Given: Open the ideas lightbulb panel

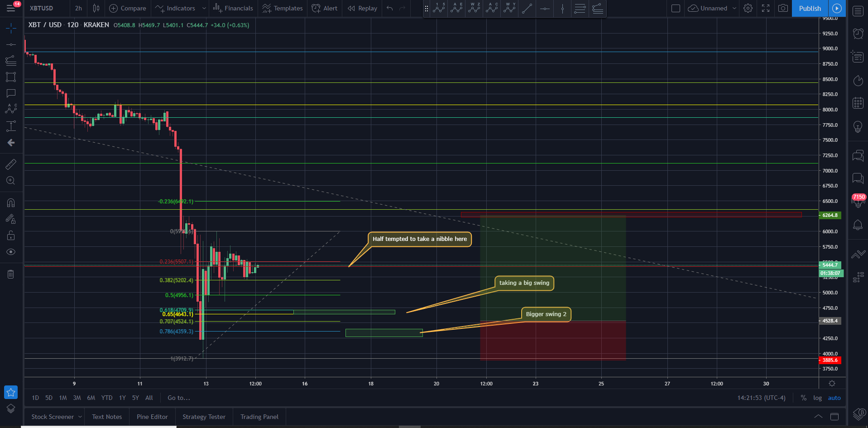Looking at the screenshot, I should [x=858, y=127].
